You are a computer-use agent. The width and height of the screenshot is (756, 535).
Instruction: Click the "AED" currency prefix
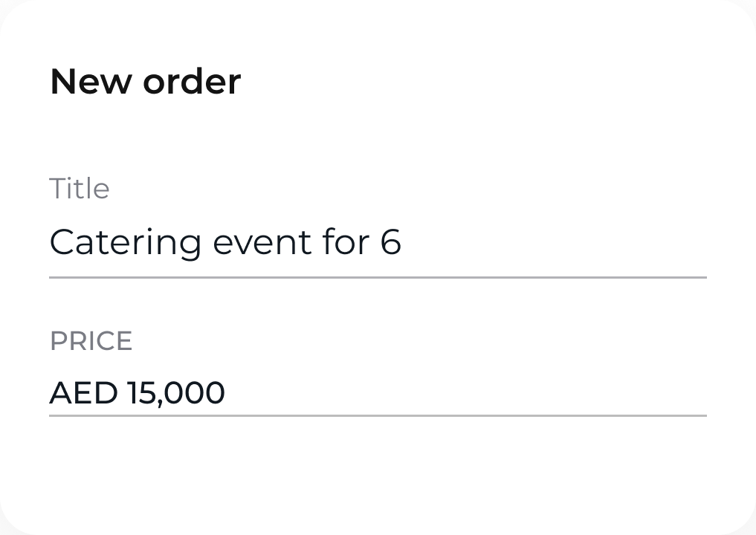[x=83, y=392]
